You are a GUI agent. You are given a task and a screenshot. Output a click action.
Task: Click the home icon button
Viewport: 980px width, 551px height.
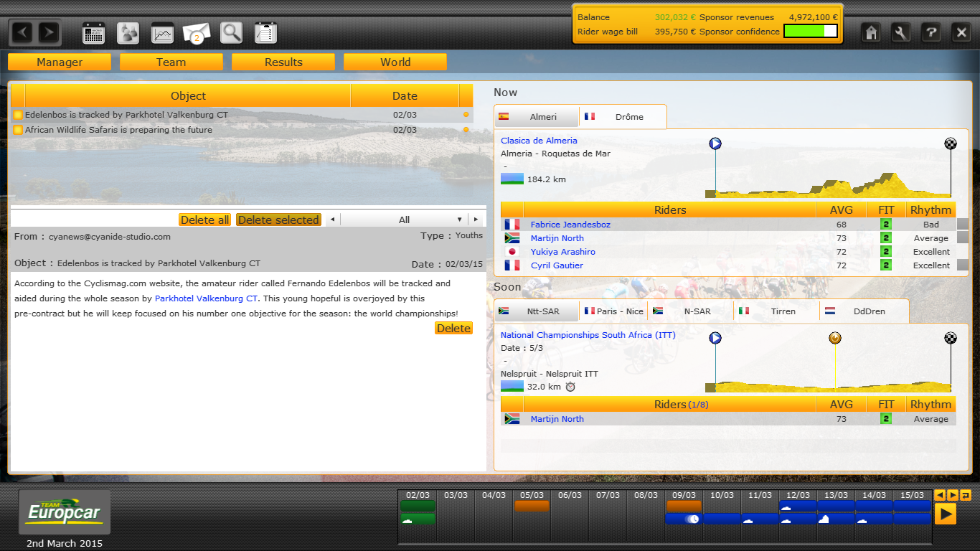click(871, 32)
